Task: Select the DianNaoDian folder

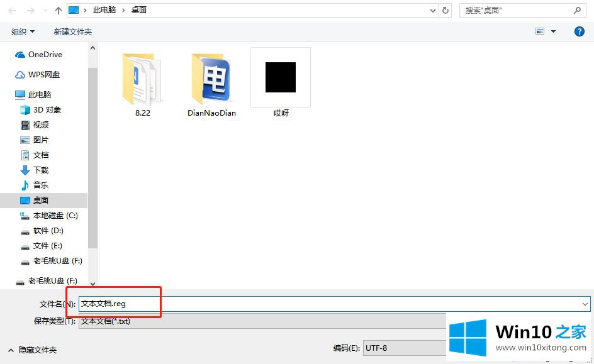Action: tap(212, 85)
